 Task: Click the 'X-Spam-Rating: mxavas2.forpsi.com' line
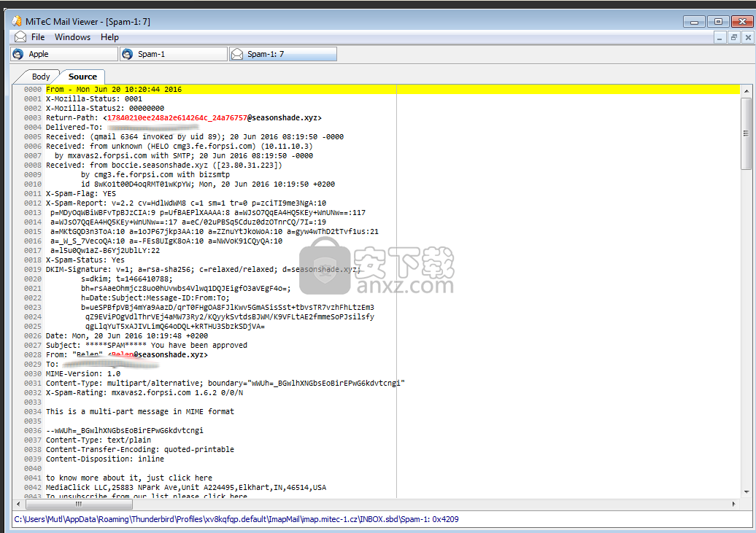[144, 393]
